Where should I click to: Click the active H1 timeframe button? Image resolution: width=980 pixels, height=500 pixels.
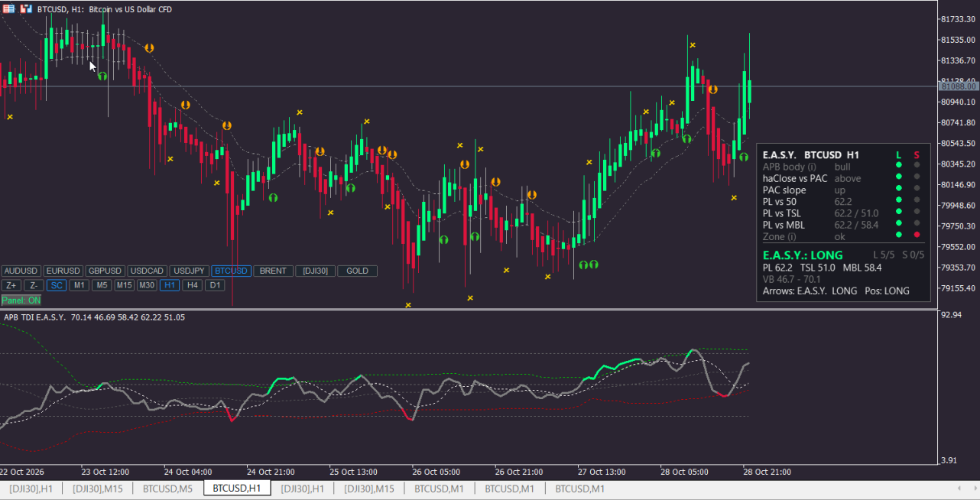tap(170, 285)
